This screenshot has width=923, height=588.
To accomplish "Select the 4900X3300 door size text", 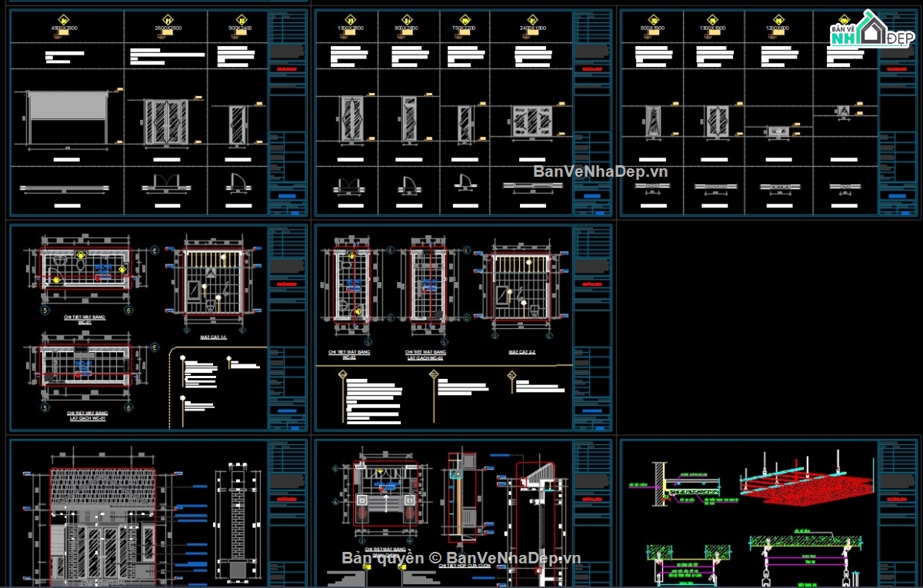I will (x=65, y=28).
